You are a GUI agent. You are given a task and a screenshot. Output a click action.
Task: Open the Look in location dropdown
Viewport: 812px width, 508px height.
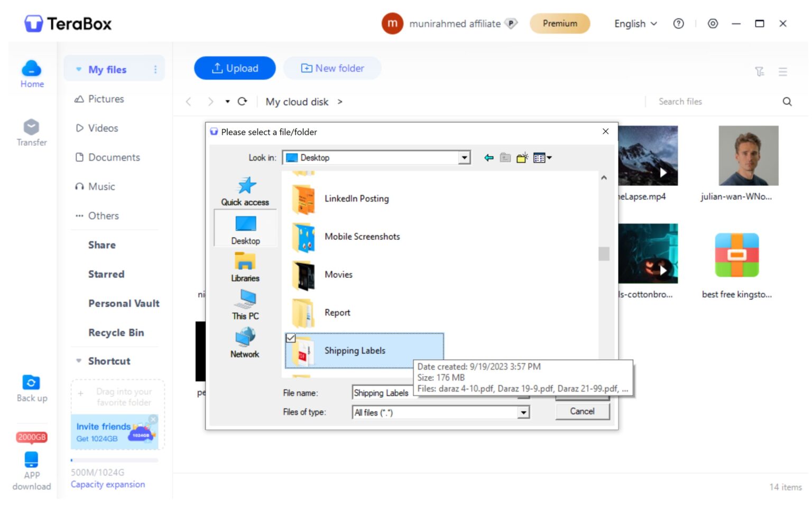[x=464, y=157]
